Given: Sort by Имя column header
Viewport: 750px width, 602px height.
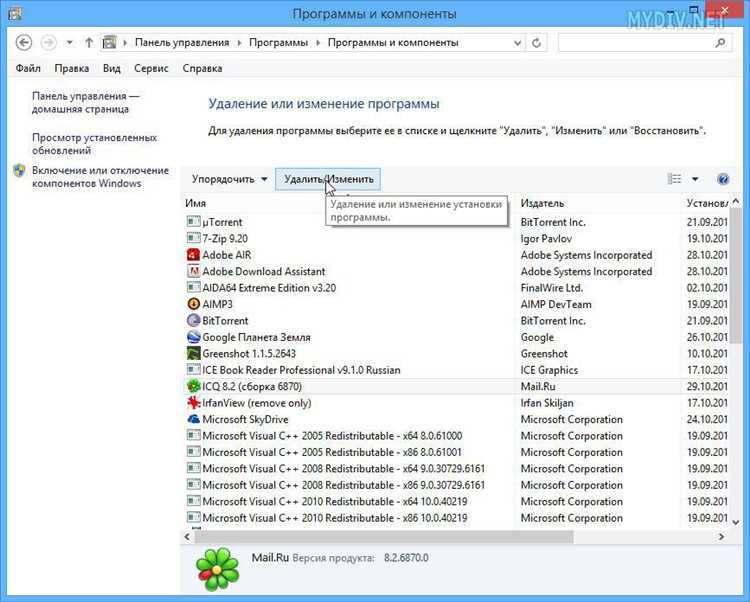Looking at the screenshot, I should (x=196, y=203).
